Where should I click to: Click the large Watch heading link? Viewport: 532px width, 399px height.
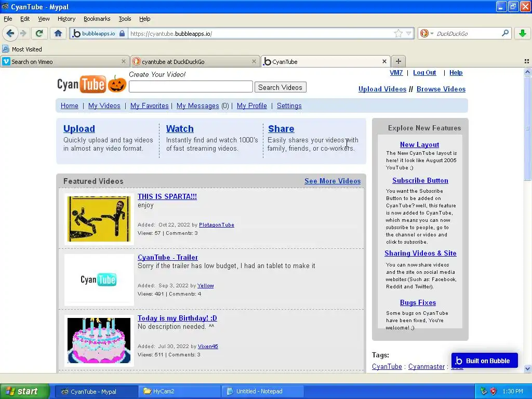click(x=180, y=129)
